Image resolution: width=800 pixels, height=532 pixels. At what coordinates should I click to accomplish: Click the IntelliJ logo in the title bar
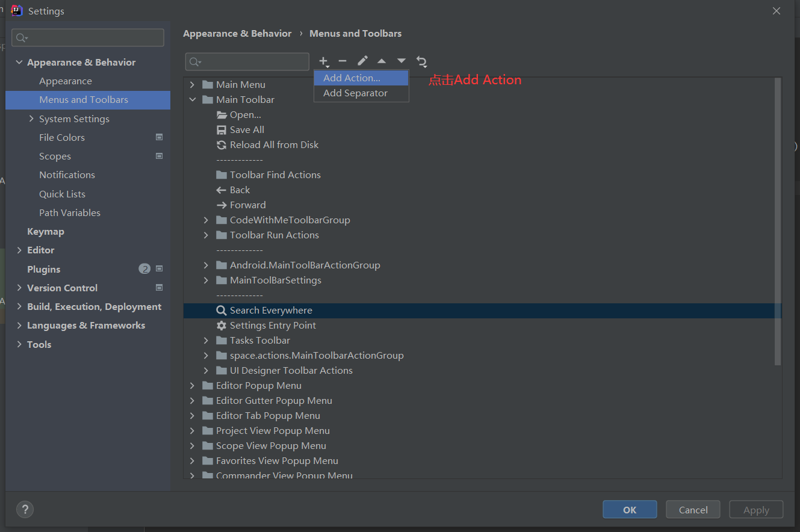coord(17,11)
